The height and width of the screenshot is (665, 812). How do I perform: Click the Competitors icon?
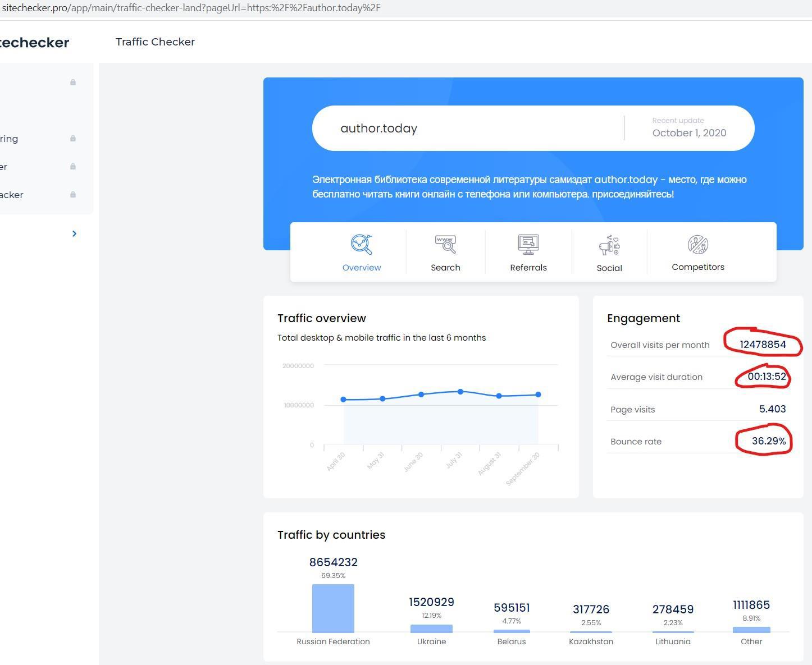[x=697, y=245]
